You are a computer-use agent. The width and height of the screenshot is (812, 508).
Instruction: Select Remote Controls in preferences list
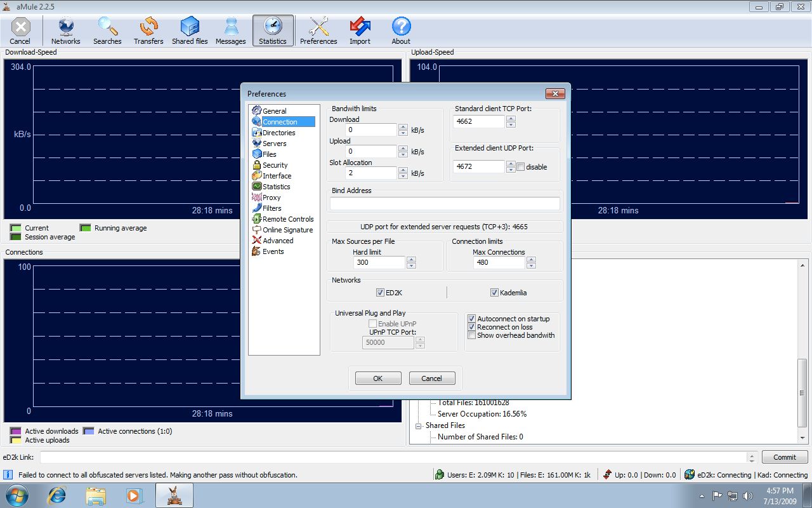coord(283,219)
